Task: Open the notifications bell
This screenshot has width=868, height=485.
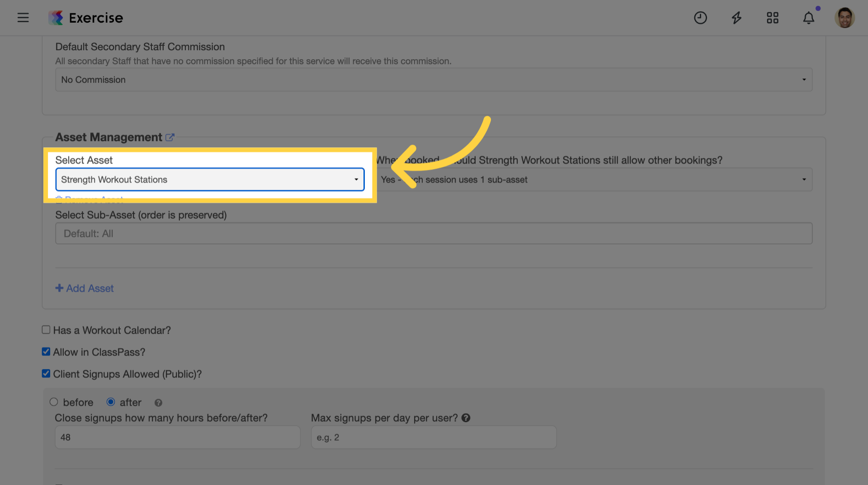Action: coord(809,18)
